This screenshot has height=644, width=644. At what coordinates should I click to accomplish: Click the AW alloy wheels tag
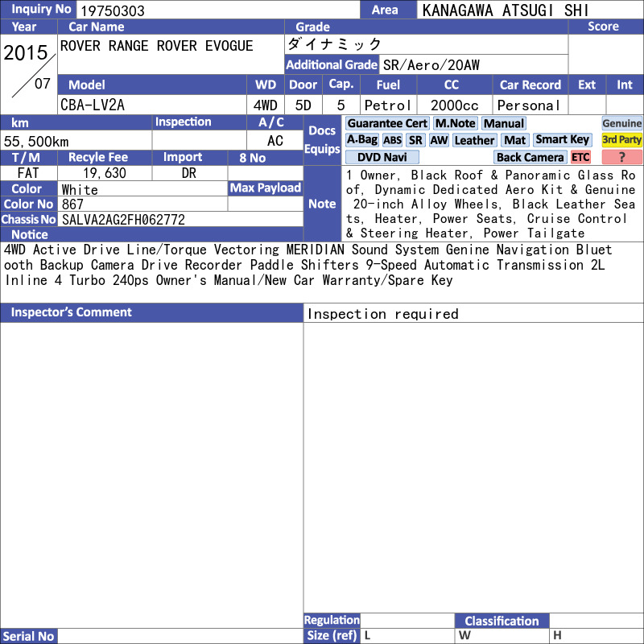pos(439,140)
